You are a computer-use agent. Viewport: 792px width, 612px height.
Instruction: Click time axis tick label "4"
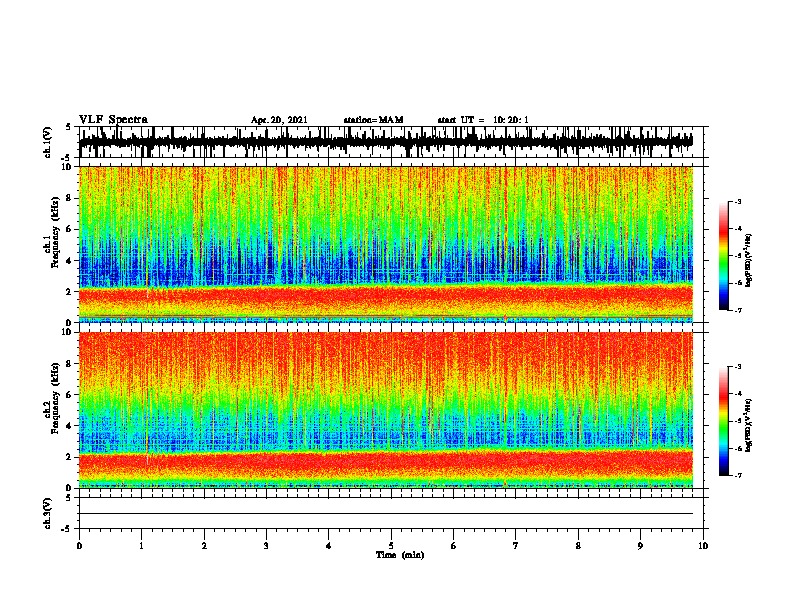coord(328,546)
